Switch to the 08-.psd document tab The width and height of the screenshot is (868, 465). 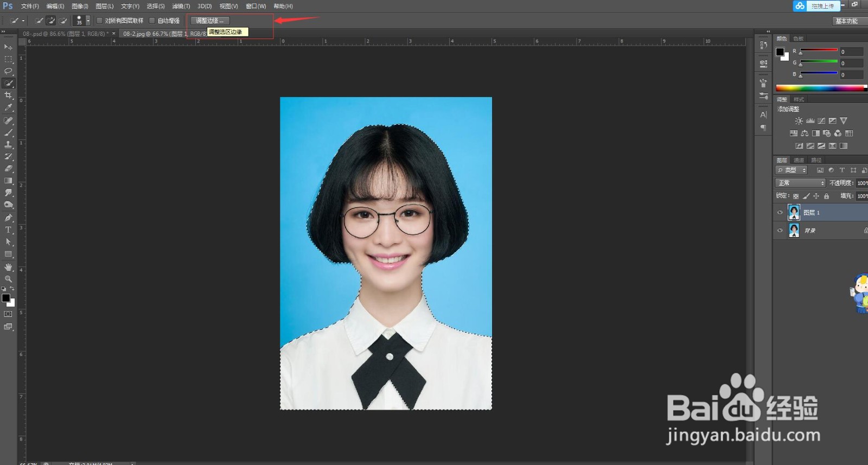point(66,34)
